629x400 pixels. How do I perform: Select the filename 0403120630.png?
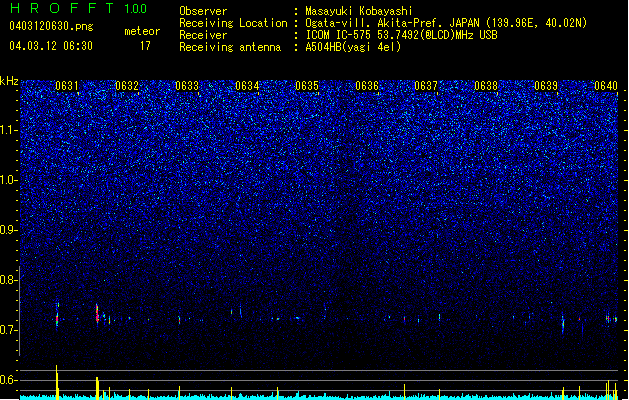(x=51, y=26)
